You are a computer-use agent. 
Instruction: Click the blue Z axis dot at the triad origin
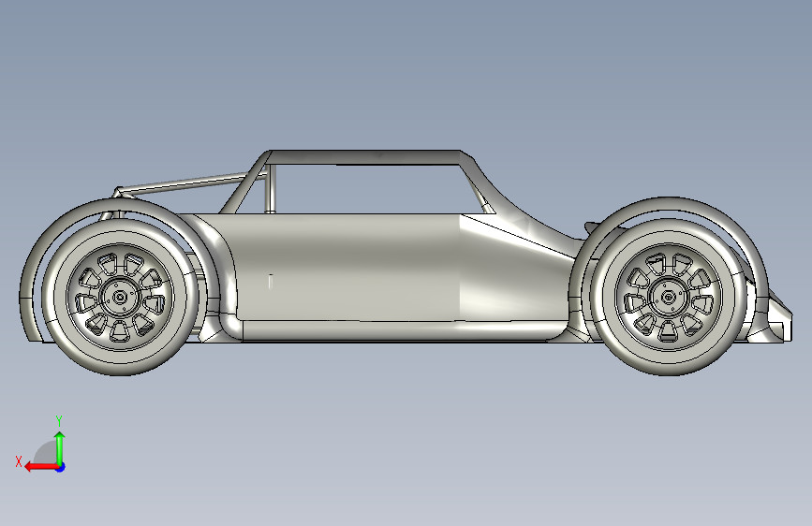[61, 467]
